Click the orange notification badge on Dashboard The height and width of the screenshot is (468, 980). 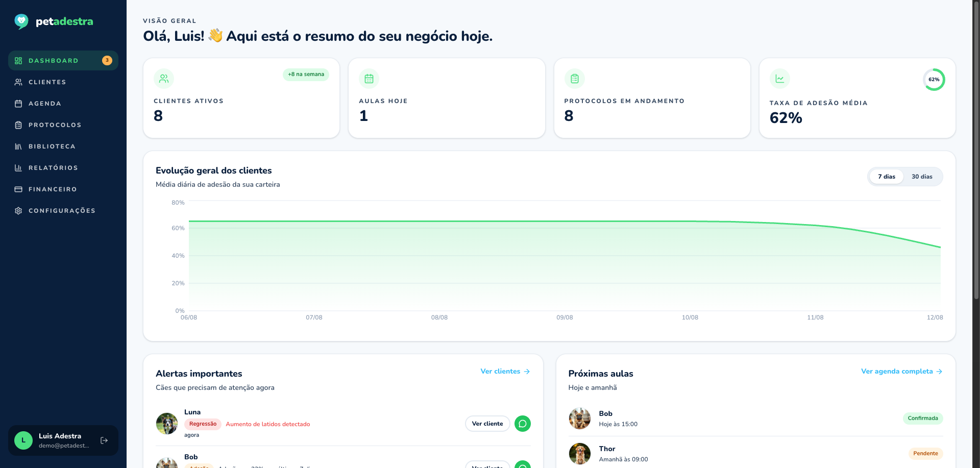pyautogui.click(x=107, y=60)
